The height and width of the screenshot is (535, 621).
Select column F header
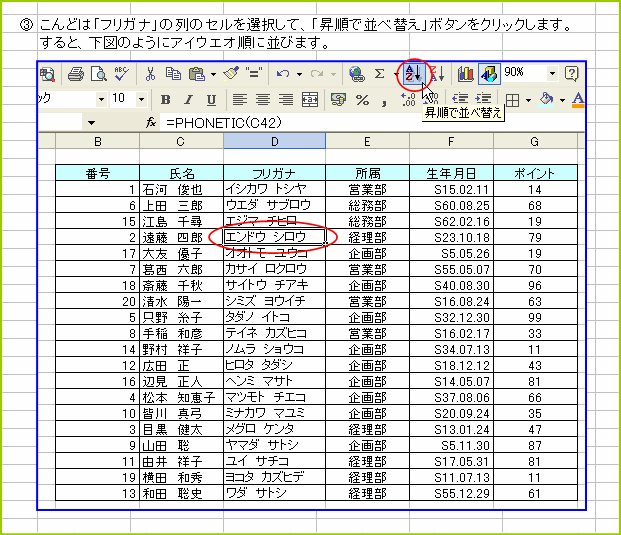click(x=451, y=141)
